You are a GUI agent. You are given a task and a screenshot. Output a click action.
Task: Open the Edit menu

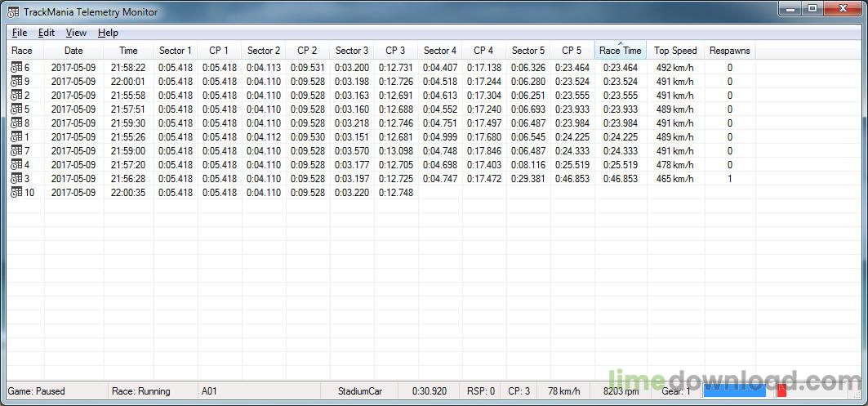point(47,33)
